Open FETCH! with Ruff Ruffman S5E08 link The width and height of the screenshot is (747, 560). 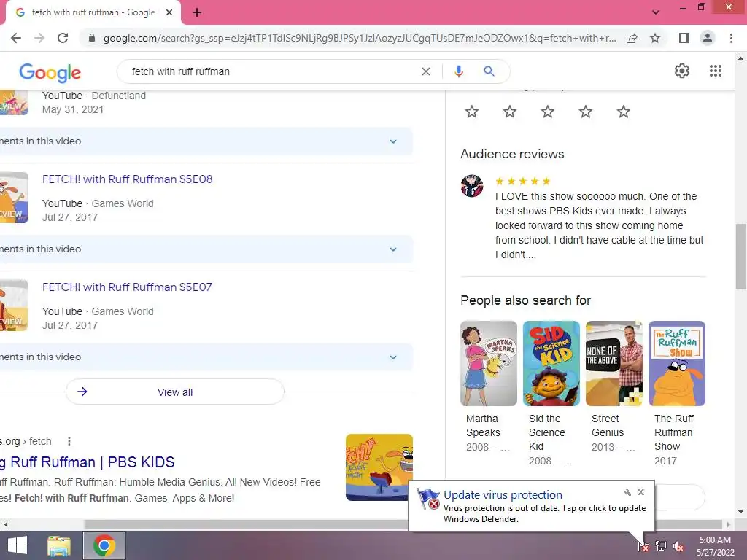[x=127, y=179]
